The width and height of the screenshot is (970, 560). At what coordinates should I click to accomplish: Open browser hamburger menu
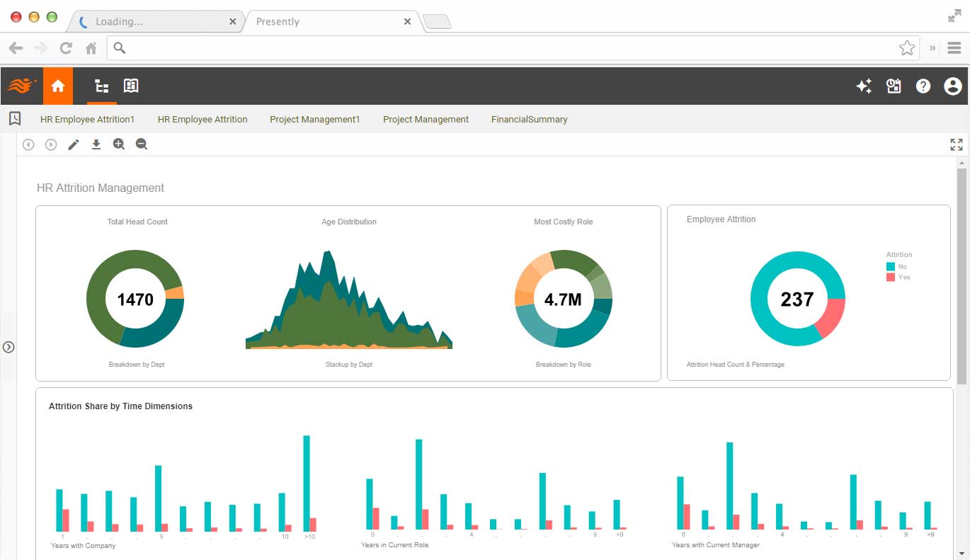pyautogui.click(x=954, y=48)
